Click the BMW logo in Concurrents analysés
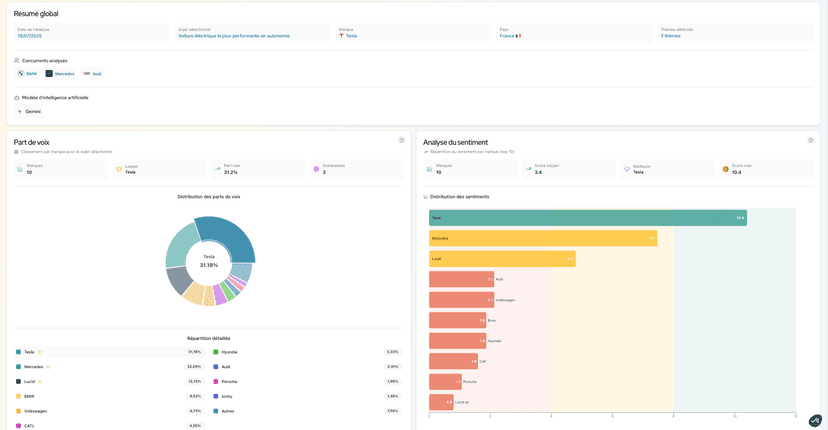The image size is (828, 430). [x=21, y=73]
